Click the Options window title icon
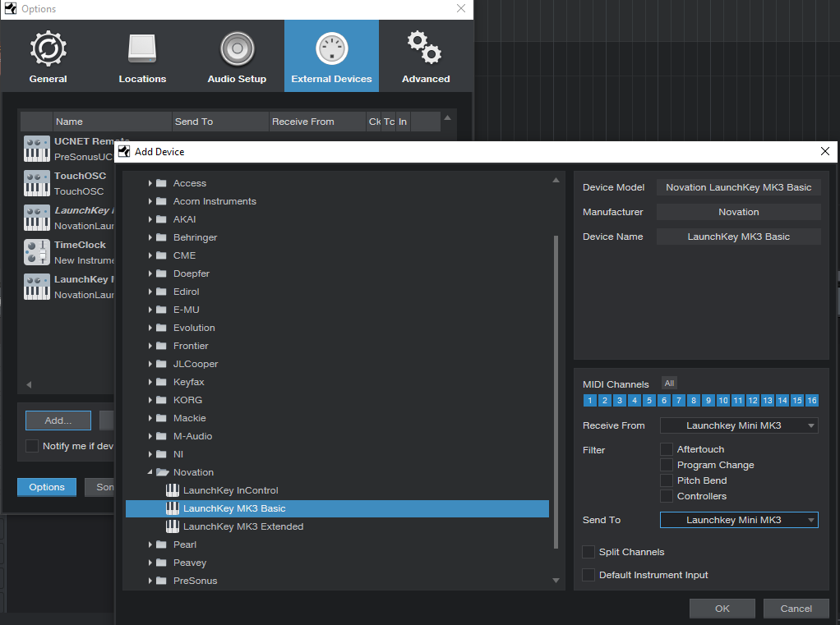Image resolution: width=840 pixels, height=625 pixels. coord(11,8)
